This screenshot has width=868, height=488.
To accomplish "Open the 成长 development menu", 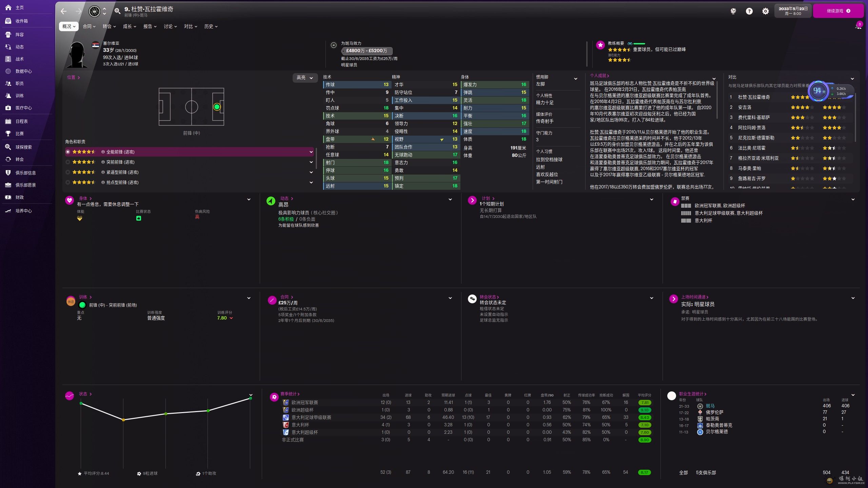I will coord(130,26).
